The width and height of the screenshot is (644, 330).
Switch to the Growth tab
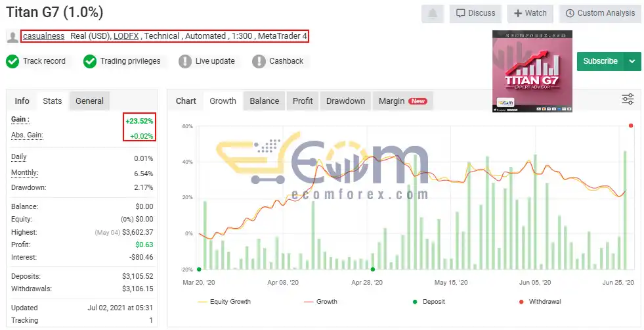pos(223,101)
